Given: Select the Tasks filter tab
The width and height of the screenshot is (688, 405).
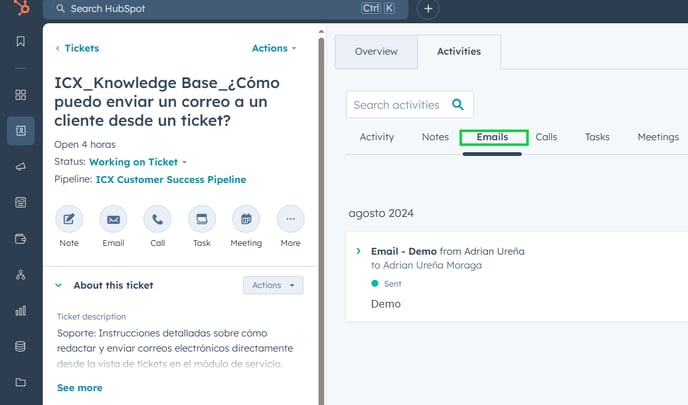Looking at the screenshot, I should pyautogui.click(x=597, y=137).
